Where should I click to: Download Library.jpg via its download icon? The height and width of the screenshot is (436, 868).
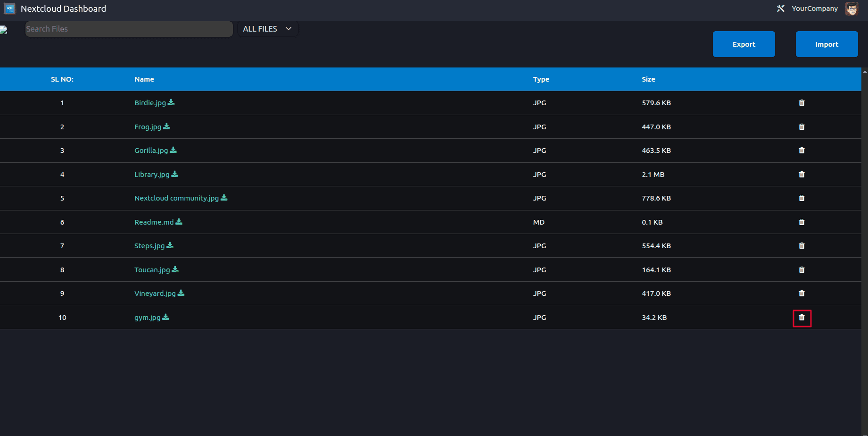(175, 174)
